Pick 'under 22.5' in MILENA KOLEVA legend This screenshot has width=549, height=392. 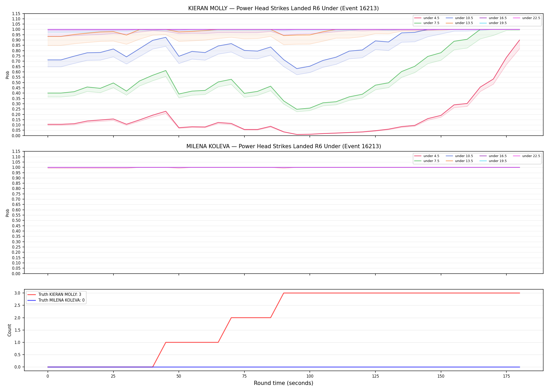(527, 156)
